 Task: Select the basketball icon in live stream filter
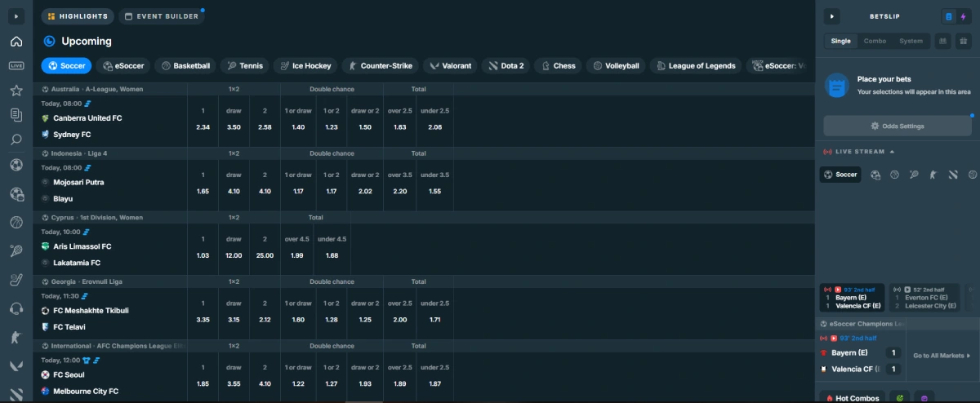click(894, 175)
